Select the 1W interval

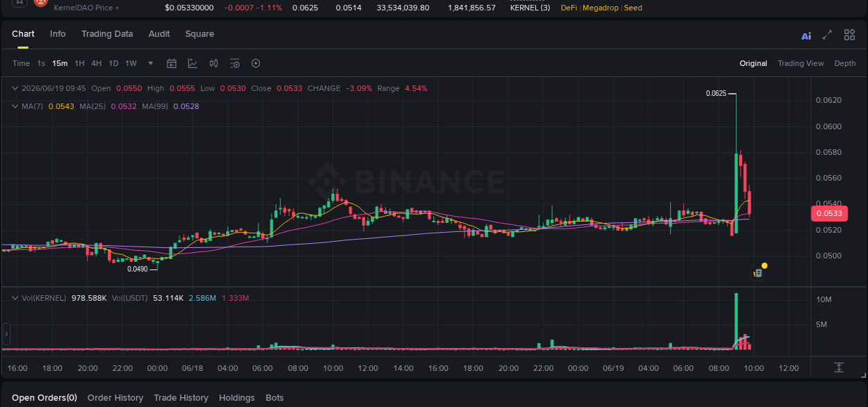pos(131,63)
